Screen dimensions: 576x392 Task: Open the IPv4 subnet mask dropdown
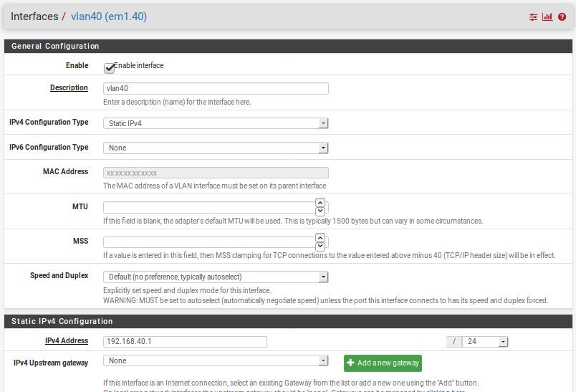[485, 342]
